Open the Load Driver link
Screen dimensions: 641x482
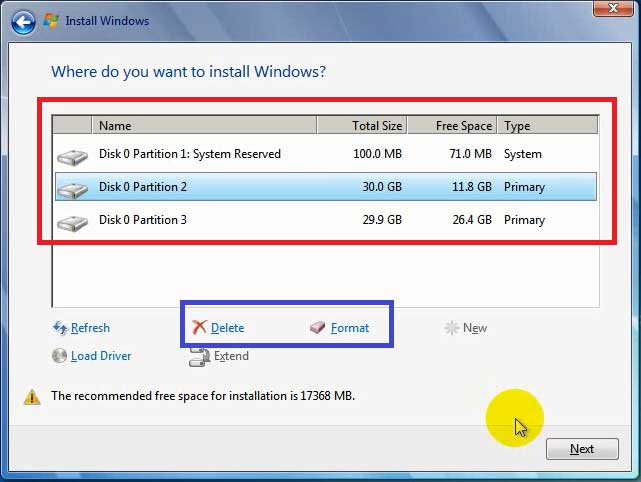click(x=101, y=356)
